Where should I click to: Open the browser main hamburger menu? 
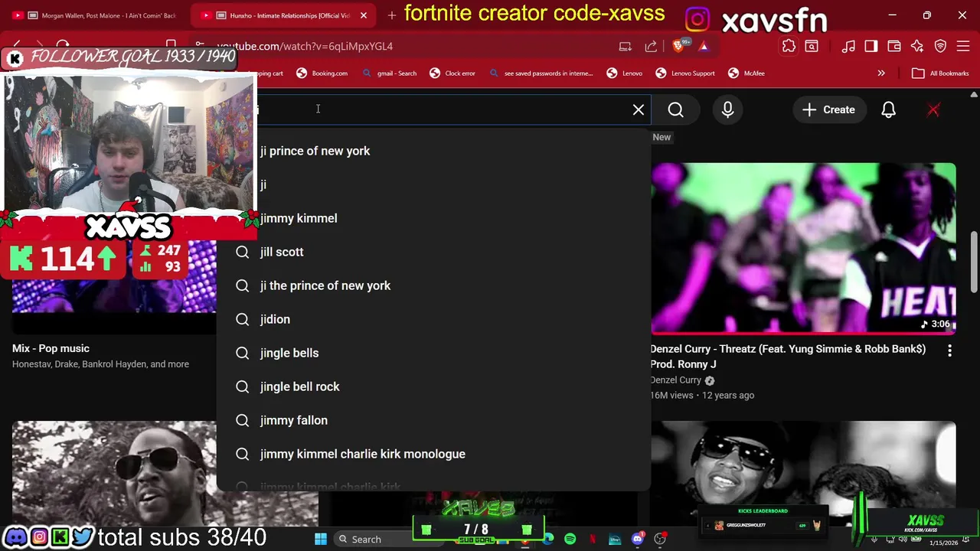[964, 46]
